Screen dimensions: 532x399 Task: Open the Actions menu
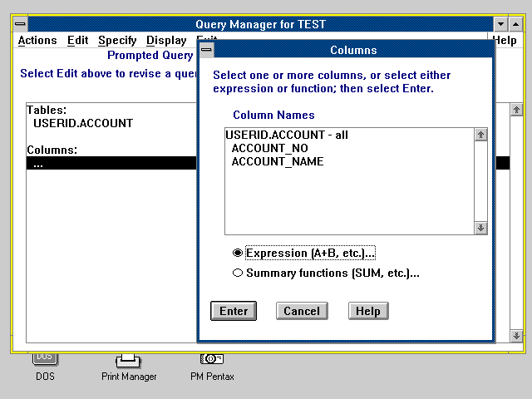pyautogui.click(x=37, y=40)
